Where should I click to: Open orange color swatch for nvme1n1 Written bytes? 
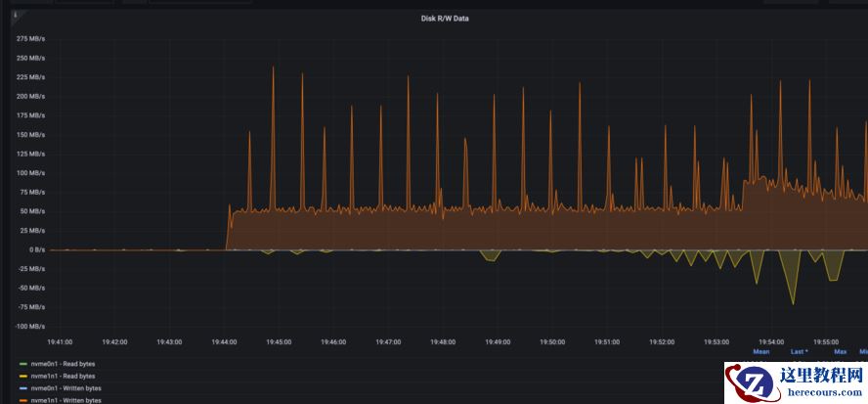pos(22,400)
